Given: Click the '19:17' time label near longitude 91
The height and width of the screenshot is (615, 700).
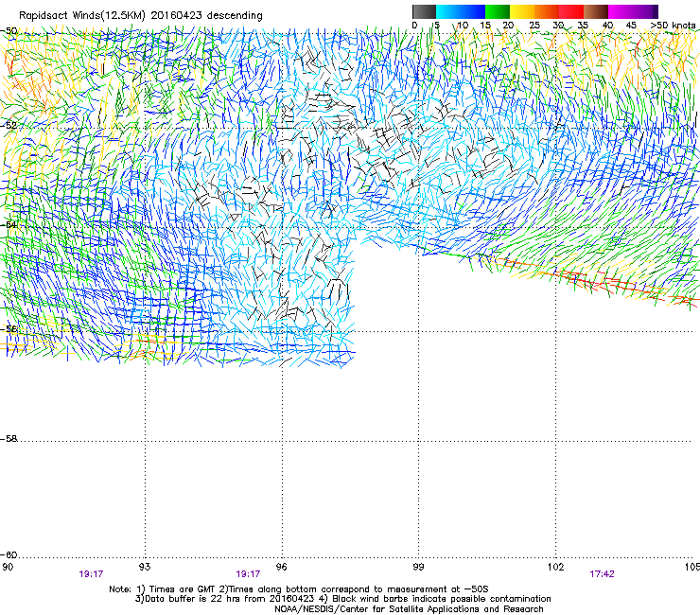Looking at the screenshot, I should click(x=91, y=574).
